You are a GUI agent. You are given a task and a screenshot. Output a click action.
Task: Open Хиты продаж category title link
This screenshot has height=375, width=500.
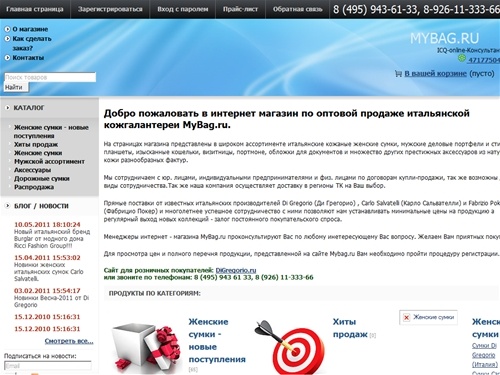pyautogui.click(x=350, y=328)
